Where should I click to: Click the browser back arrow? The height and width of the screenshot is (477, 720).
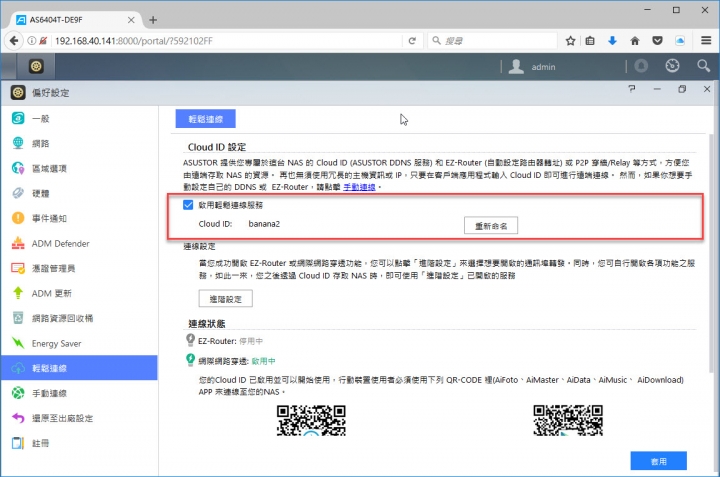14,41
